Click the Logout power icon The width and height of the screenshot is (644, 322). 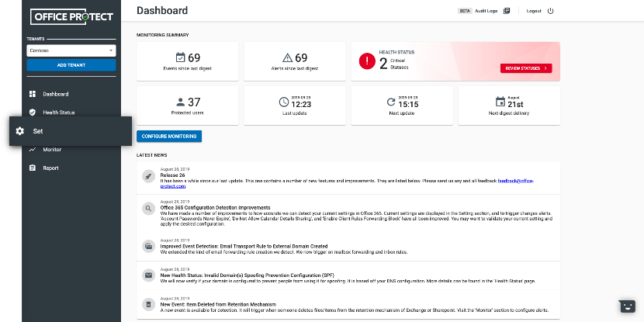551,11
